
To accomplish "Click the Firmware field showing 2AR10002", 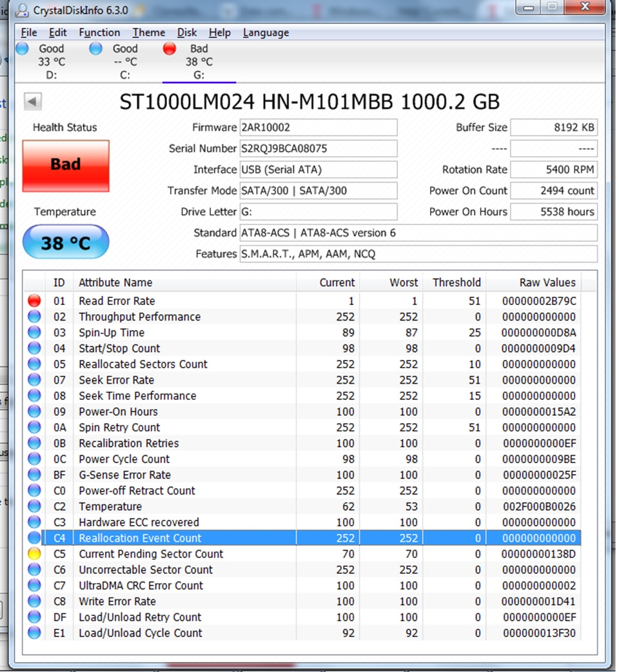I will point(318,127).
